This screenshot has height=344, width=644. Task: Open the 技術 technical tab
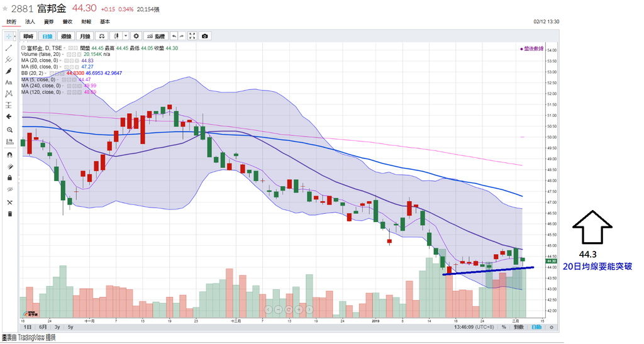click(x=11, y=22)
